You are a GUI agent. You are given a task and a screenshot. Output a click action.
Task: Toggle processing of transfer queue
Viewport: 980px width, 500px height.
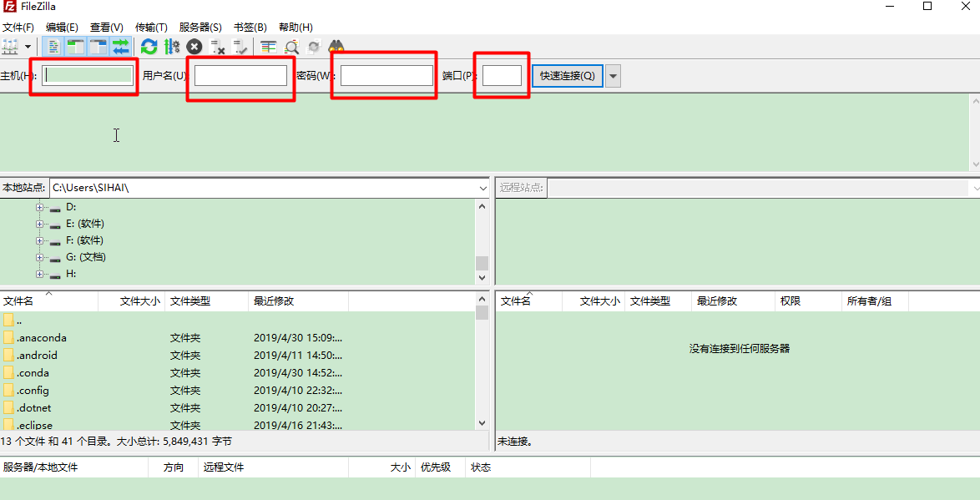coord(172,46)
